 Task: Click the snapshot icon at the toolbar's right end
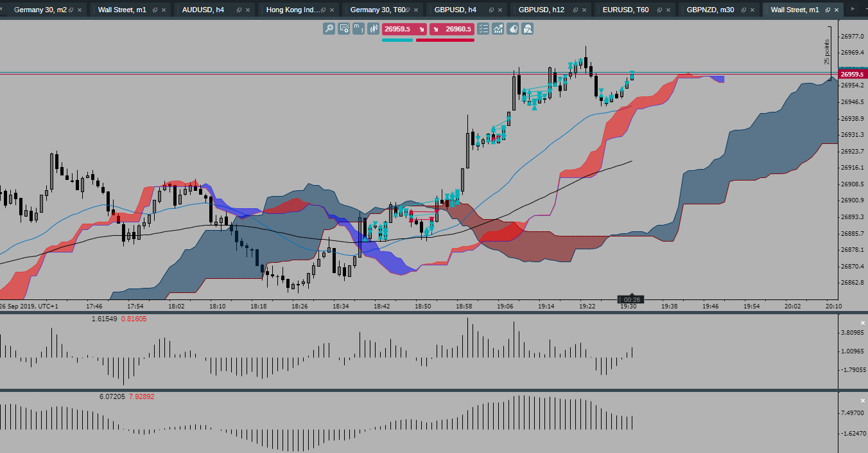click(527, 29)
